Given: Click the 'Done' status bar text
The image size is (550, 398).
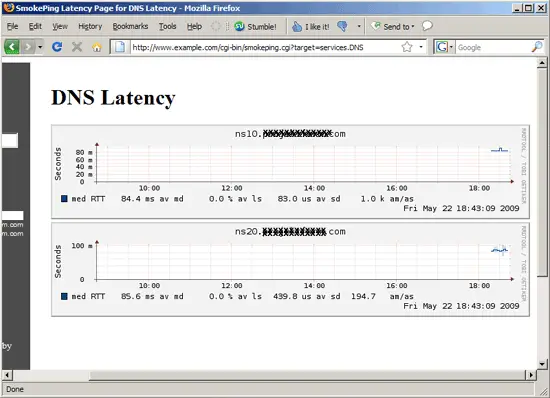Looking at the screenshot, I should 15,389.
